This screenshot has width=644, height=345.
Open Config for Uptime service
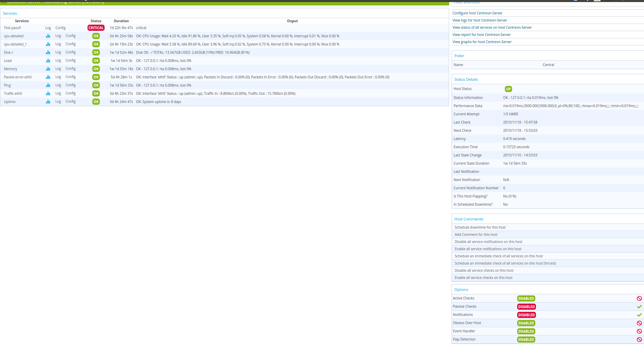[x=71, y=102]
